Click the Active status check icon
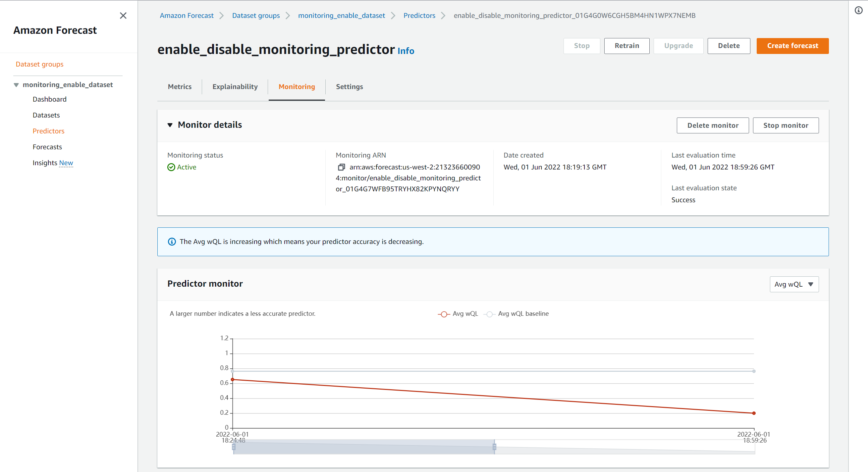Image resolution: width=868 pixels, height=472 pixels. coord(171,167)
